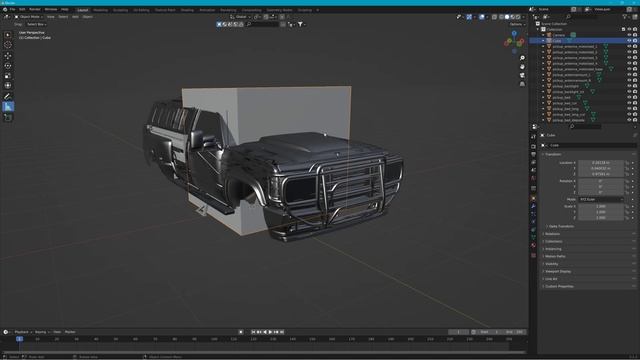Hide Camera in outliner with eye icon
This screenshot has height=360, width=640.
pos(629,35)
